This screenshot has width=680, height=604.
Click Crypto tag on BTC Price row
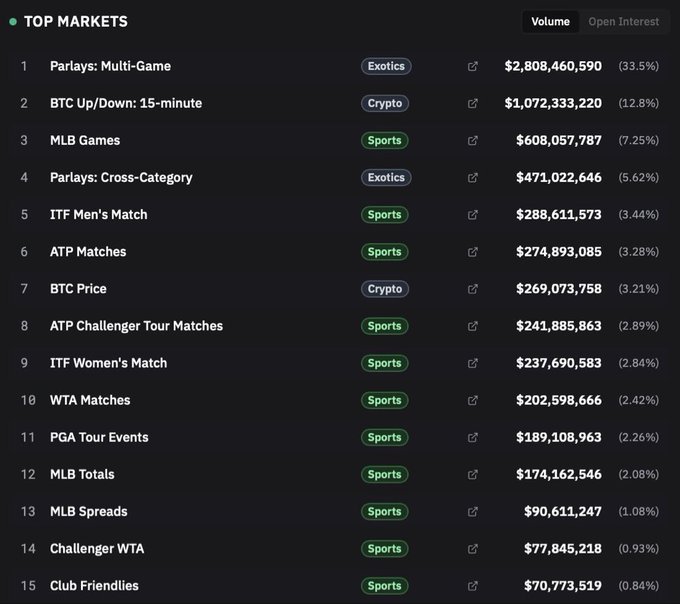coord(385,289)
